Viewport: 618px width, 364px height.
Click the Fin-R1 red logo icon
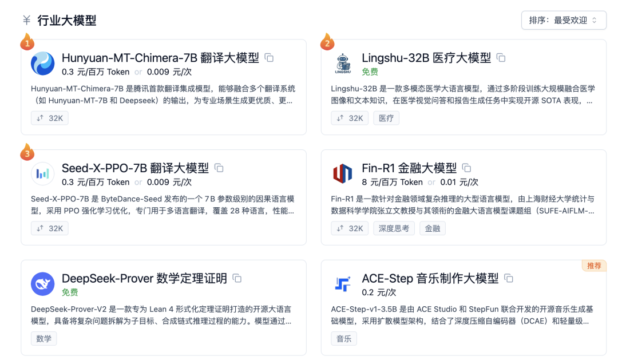point(343,174)
